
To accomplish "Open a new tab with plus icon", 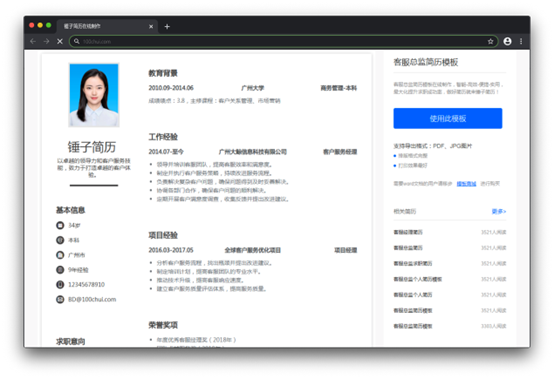I will click(x=167, y=26).
